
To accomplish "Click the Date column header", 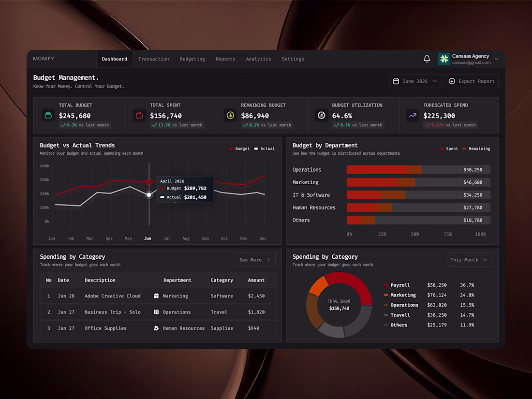I will tap(63, 280).
